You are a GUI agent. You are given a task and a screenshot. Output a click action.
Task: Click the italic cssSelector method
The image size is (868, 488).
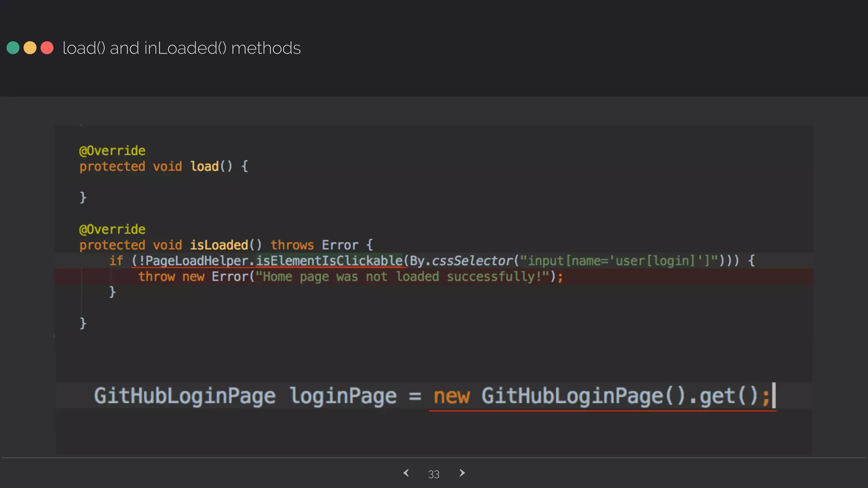pos(472,261)
